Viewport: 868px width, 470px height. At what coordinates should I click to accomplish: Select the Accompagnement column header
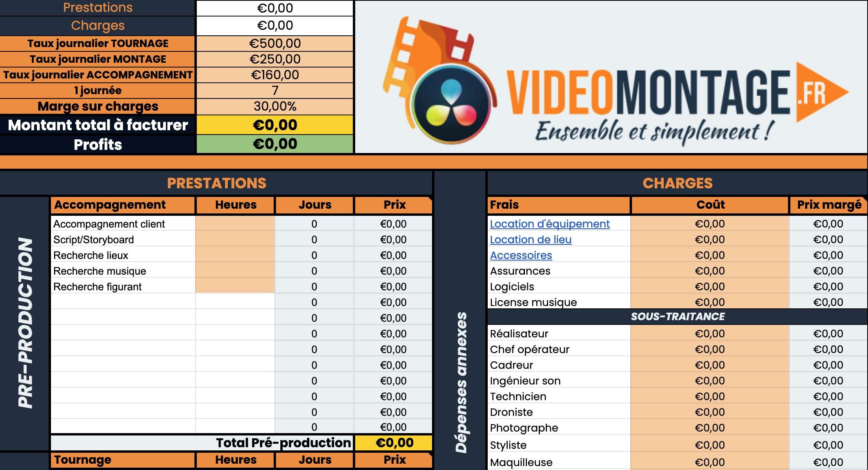point(123,205)
